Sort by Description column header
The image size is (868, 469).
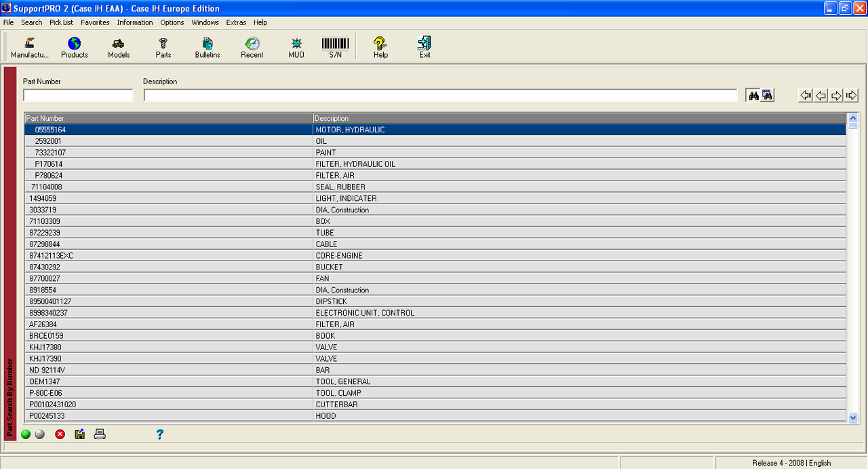point(580,118)
